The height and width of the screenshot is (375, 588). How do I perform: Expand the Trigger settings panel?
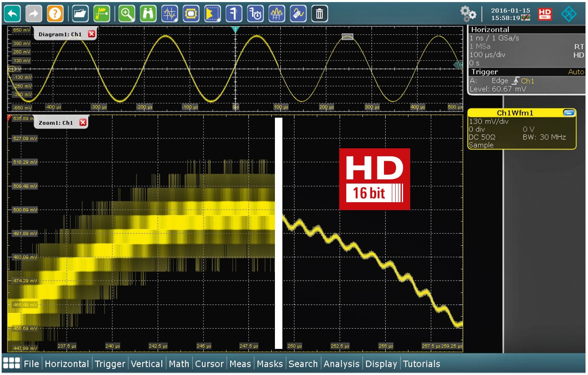[485, 72]
